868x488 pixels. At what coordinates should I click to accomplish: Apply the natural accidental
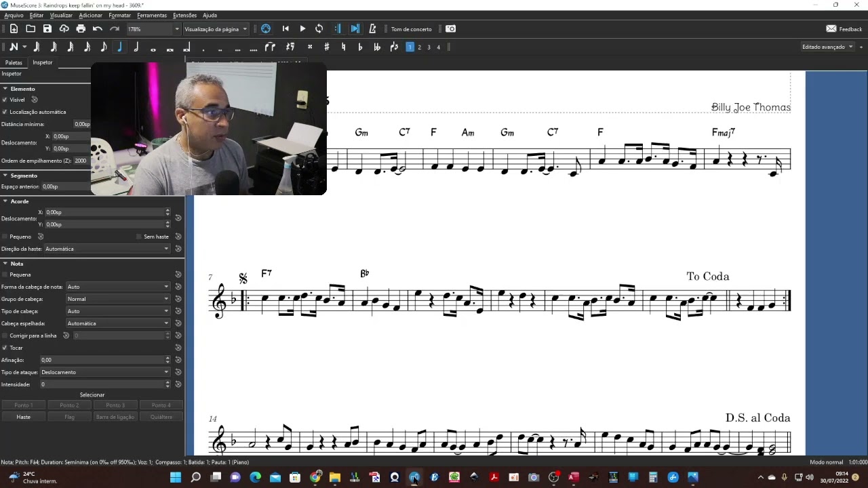(x=343, y=47)
